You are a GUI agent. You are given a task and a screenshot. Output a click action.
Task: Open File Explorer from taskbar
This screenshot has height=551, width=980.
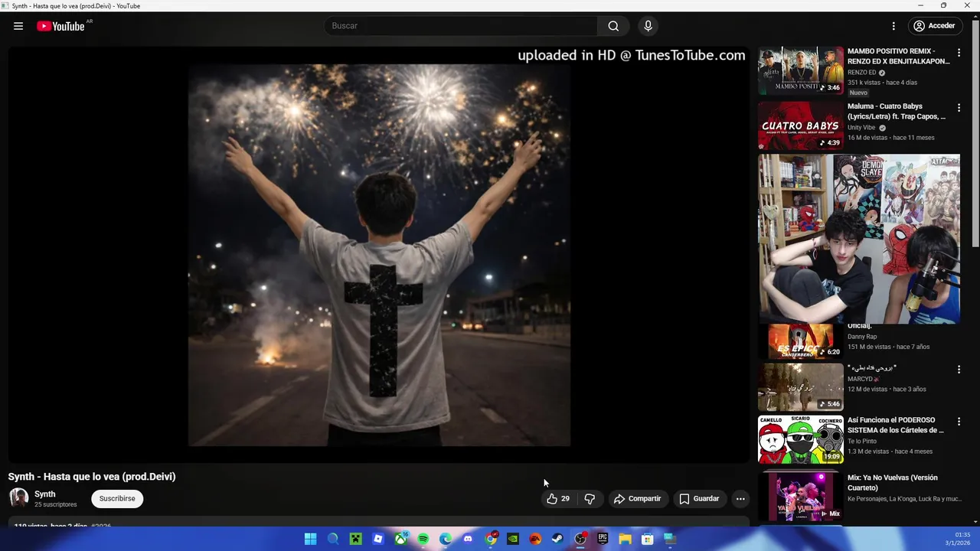[625, 539]
